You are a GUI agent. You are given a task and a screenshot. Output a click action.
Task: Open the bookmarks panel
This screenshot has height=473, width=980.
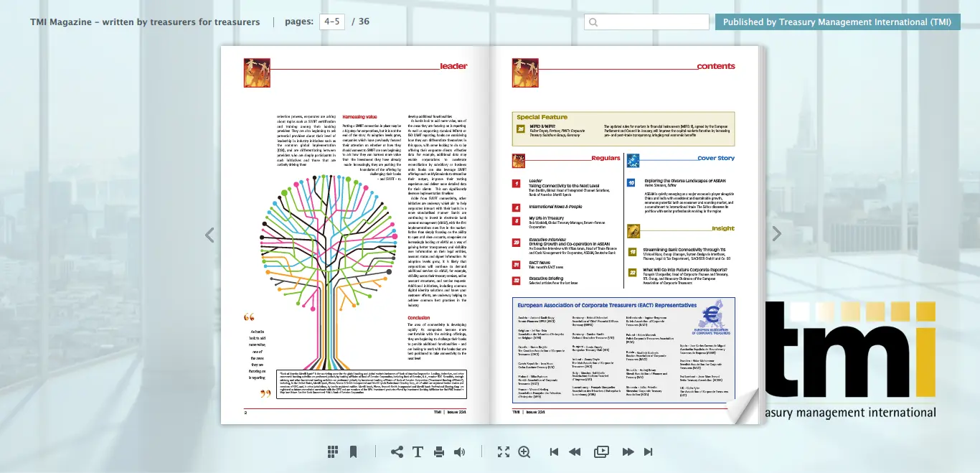[354, 451]
